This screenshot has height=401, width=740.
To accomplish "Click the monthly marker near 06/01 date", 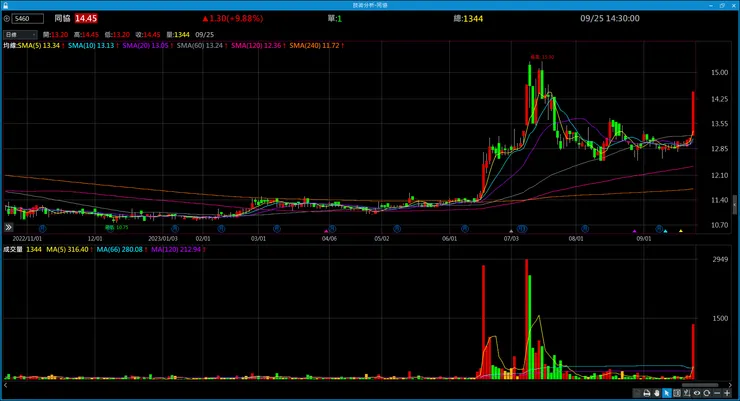I will coord(465,228).
